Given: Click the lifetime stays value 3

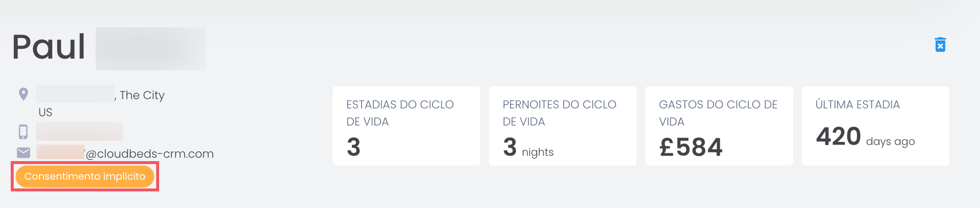Looking at the screenshot, I should point(354,147).
